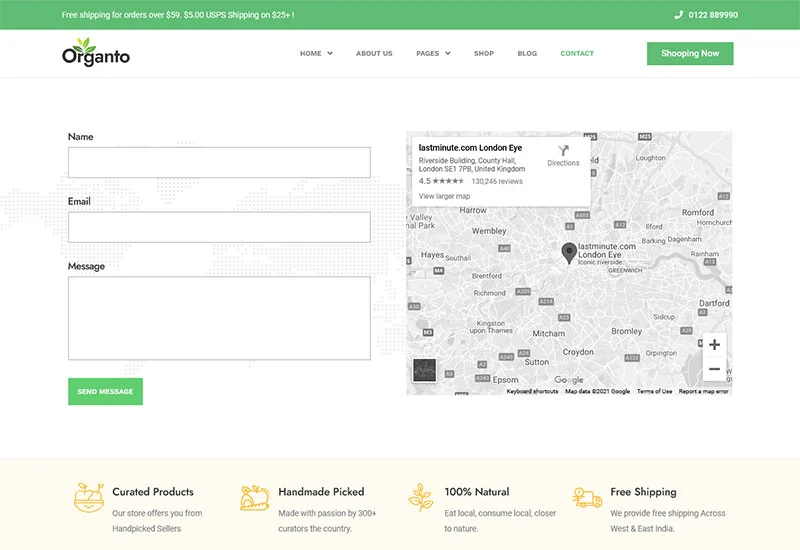Click the Google logo on the map
Screen dimensions: 800x550
(569, 380)
